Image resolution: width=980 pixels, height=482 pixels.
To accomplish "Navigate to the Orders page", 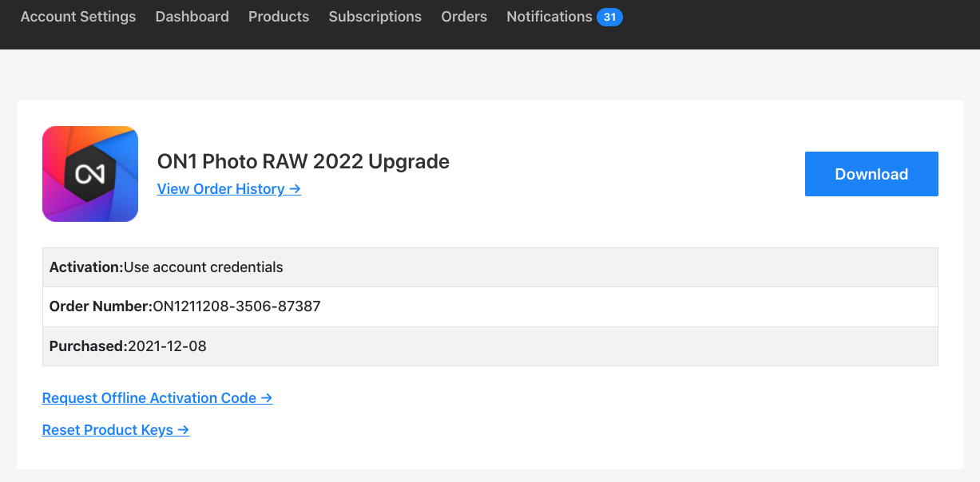I will click(464, 17).
